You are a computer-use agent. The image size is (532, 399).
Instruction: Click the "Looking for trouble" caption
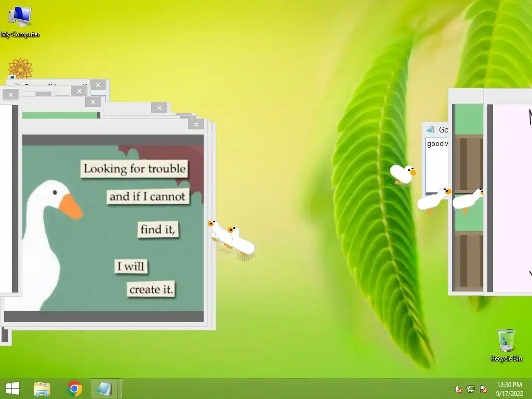point(135,169)
